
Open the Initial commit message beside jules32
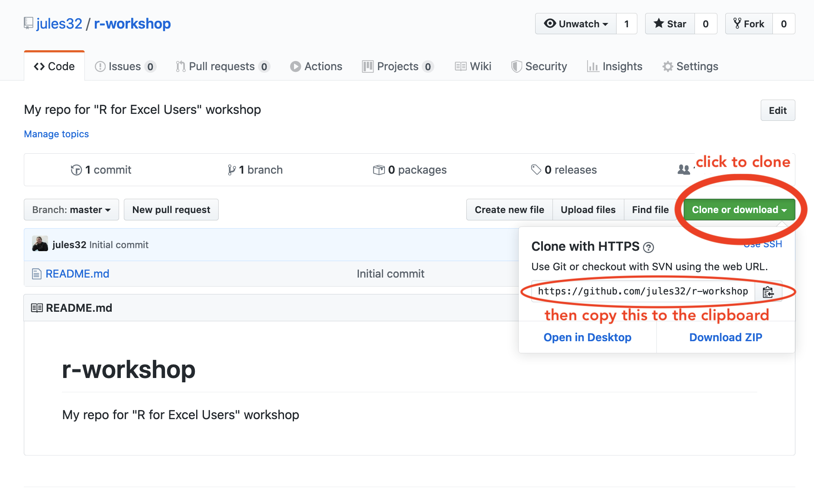coord(119,245)
